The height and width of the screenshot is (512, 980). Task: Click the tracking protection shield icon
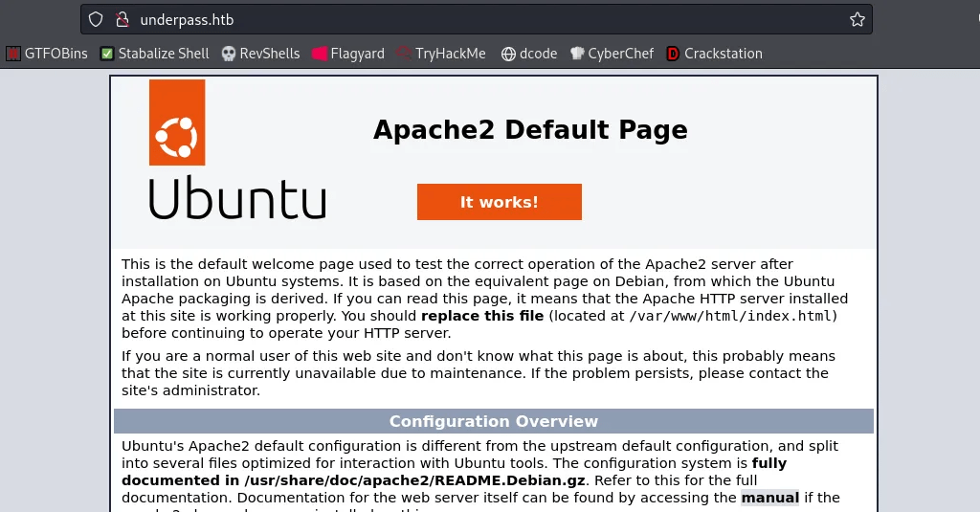[x=96, y=19]
